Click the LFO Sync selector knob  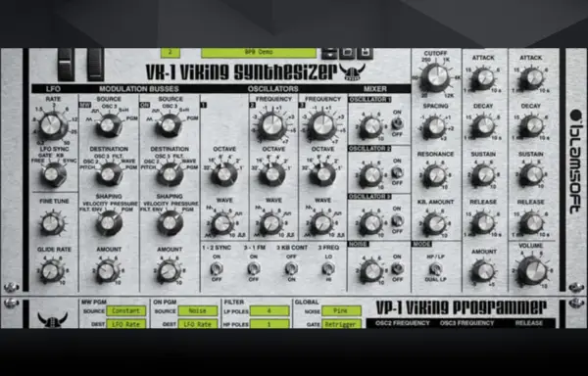[53, 174]
